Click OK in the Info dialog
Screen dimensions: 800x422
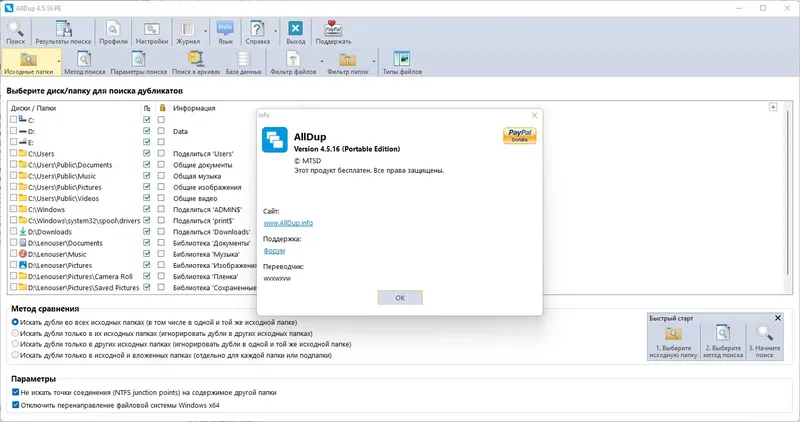pyautogui.click(x=400, y=297)
